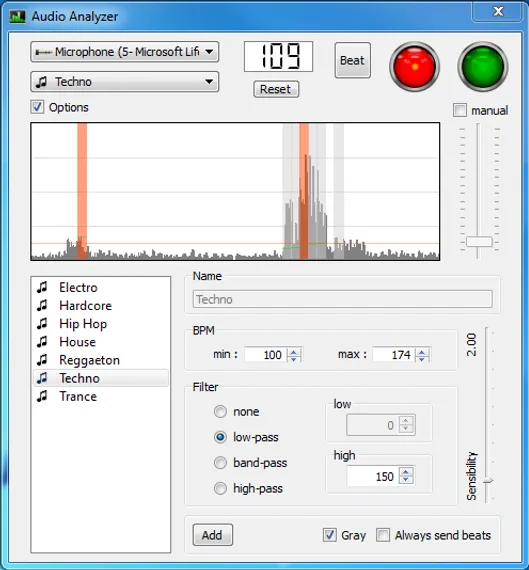Click the vertical threshold slider handle
This screenshot has height=570, width=529.
(x=479, y=242)
